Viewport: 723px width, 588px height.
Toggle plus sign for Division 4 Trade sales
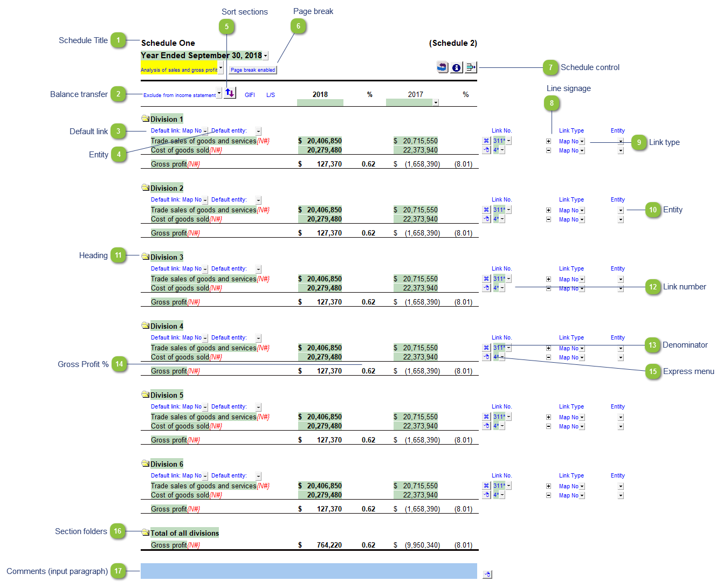pos(548,348)
